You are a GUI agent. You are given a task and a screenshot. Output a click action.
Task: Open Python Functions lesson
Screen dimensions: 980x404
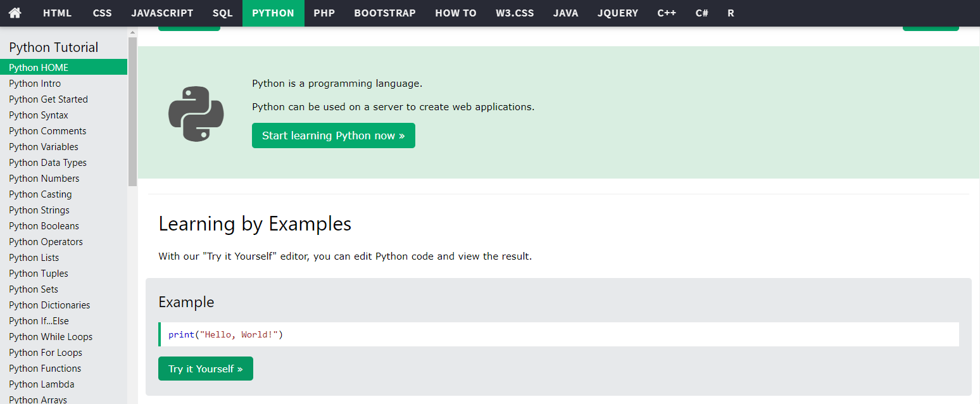[x=63, y=368]
